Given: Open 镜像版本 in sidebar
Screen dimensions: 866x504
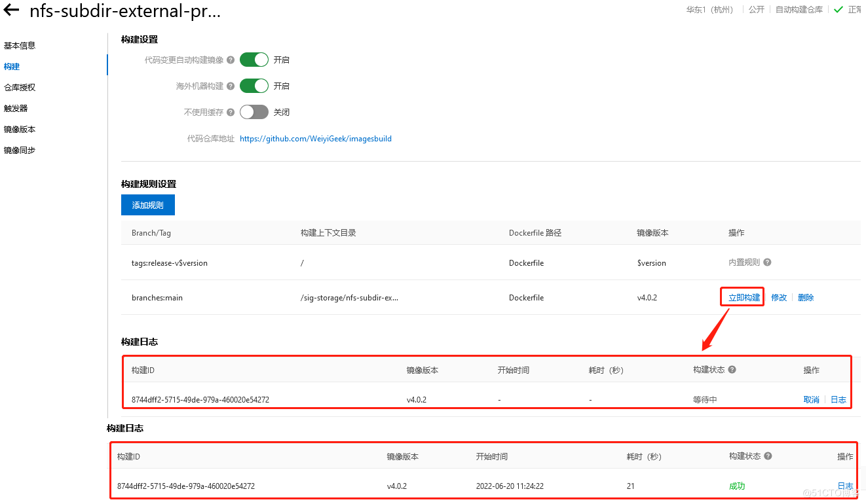Looking at the screenshot, I should pyautogui.click(x=20, y=130).
